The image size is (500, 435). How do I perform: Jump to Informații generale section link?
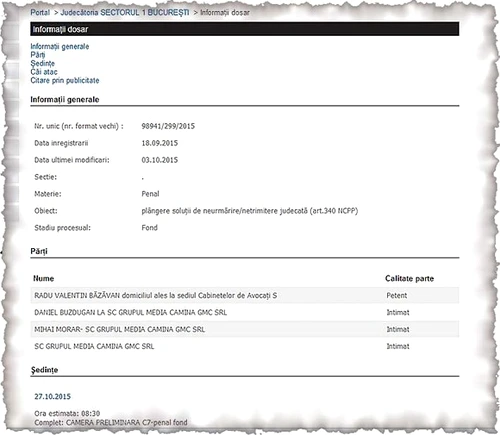pyautogui.click(x=60, y=47)
